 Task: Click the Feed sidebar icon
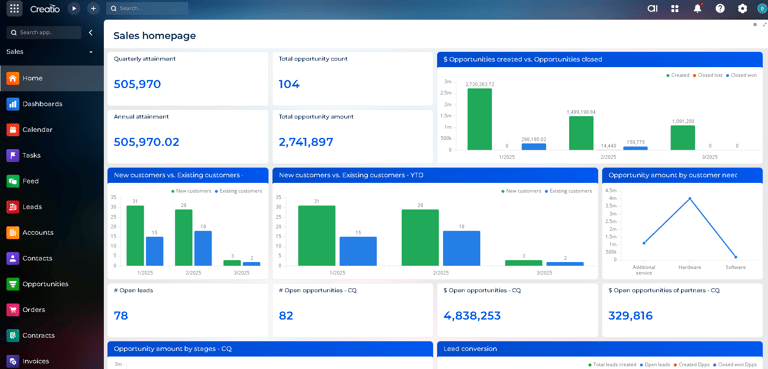pyautogui.click(x=13, y=181)
